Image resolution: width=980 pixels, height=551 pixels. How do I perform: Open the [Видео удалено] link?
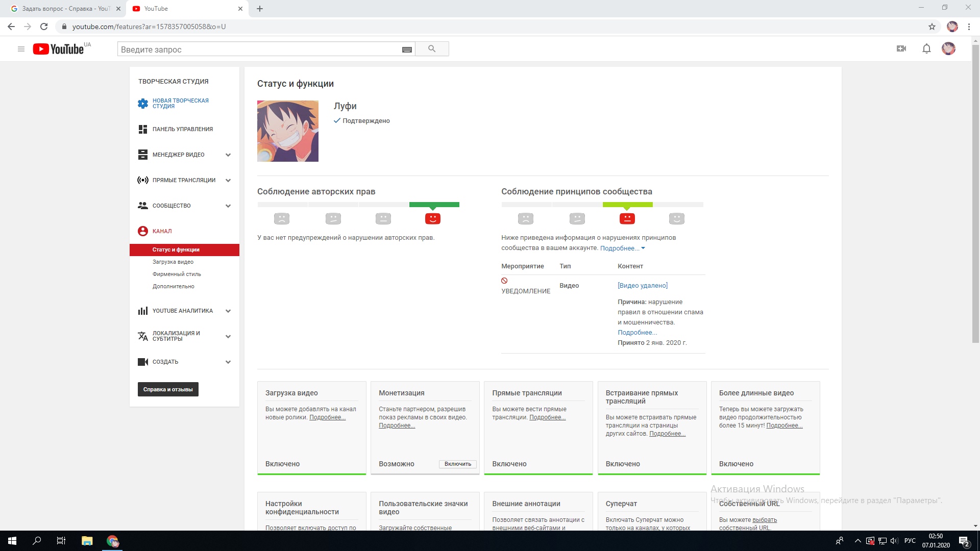pos(643,285)
